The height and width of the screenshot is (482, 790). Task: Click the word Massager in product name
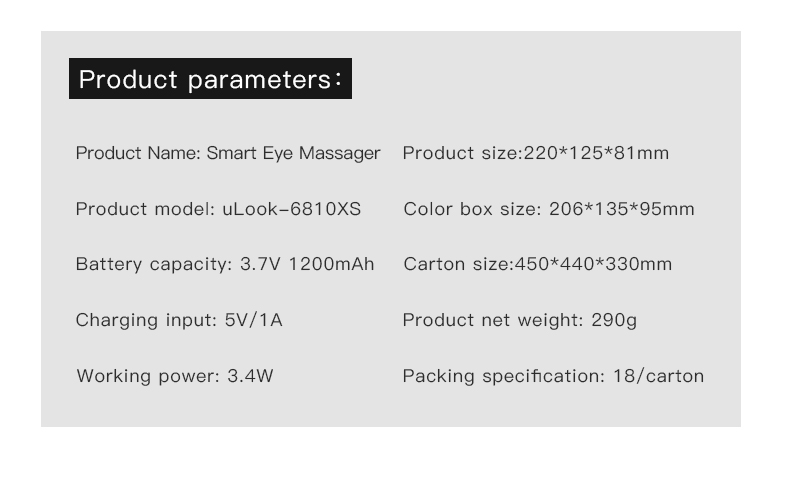[x=340, y=153]
